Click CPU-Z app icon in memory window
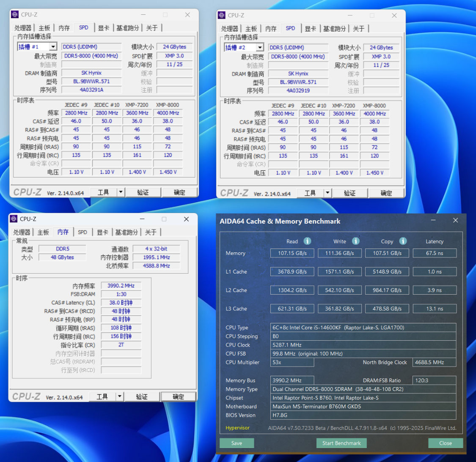 14,219
